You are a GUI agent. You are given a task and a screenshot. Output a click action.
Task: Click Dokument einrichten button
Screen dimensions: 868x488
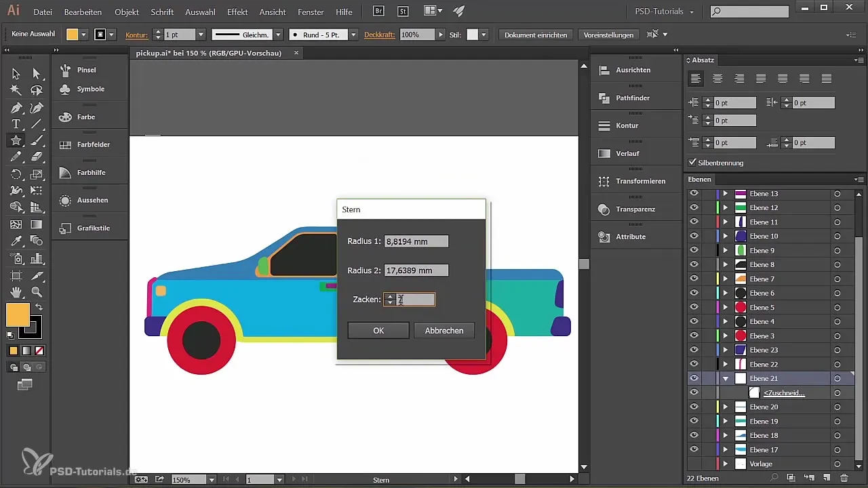tap(536, 35)
